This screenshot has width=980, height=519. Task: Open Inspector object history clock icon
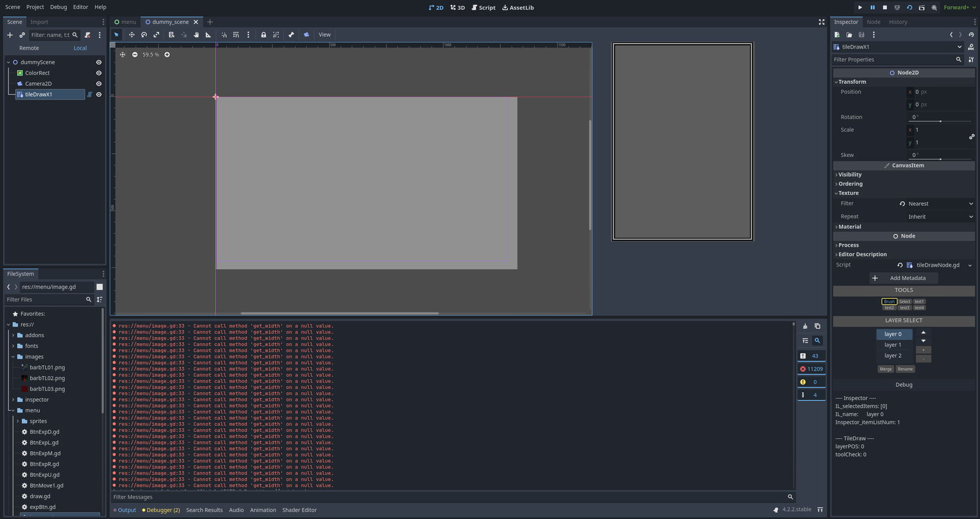click(971, 35)
